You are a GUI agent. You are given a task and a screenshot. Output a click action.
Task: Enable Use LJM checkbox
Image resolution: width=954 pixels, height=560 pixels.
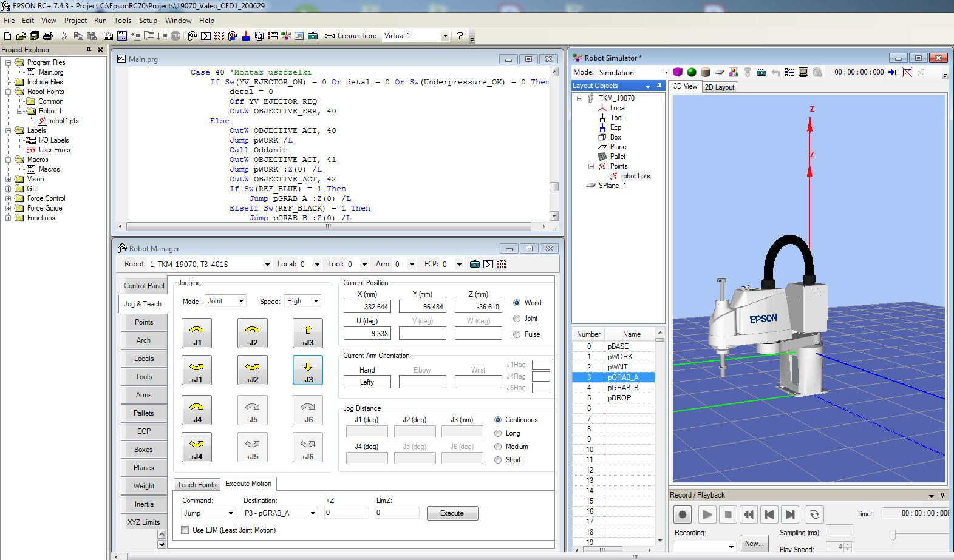tap(185, 530)
